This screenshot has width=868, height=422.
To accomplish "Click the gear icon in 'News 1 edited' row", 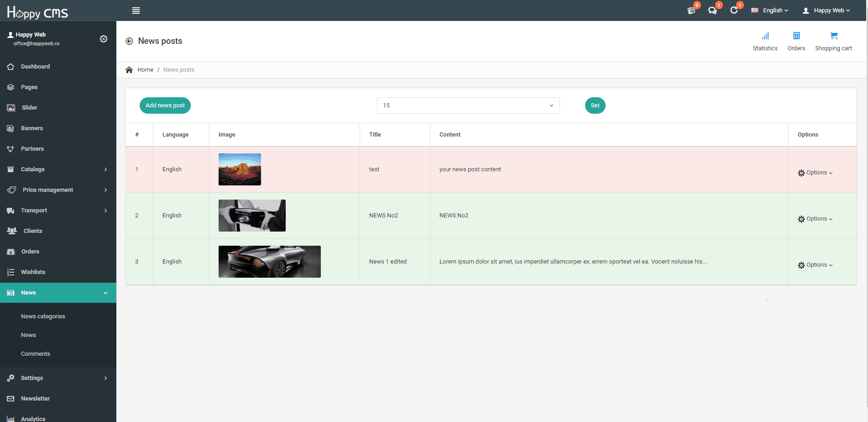I will tap(801, 265).
